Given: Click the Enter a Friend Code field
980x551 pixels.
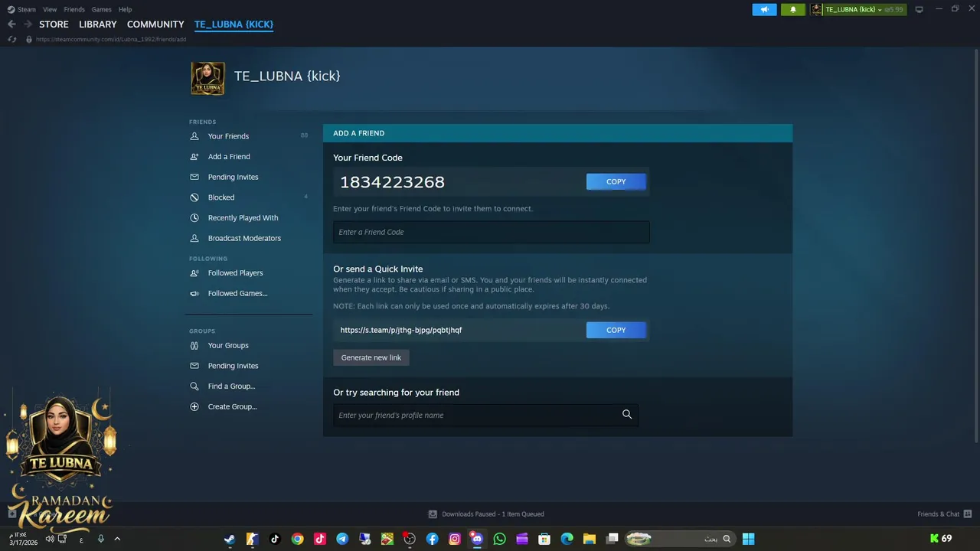Looking at the screenshot, I should click(491, 232).
